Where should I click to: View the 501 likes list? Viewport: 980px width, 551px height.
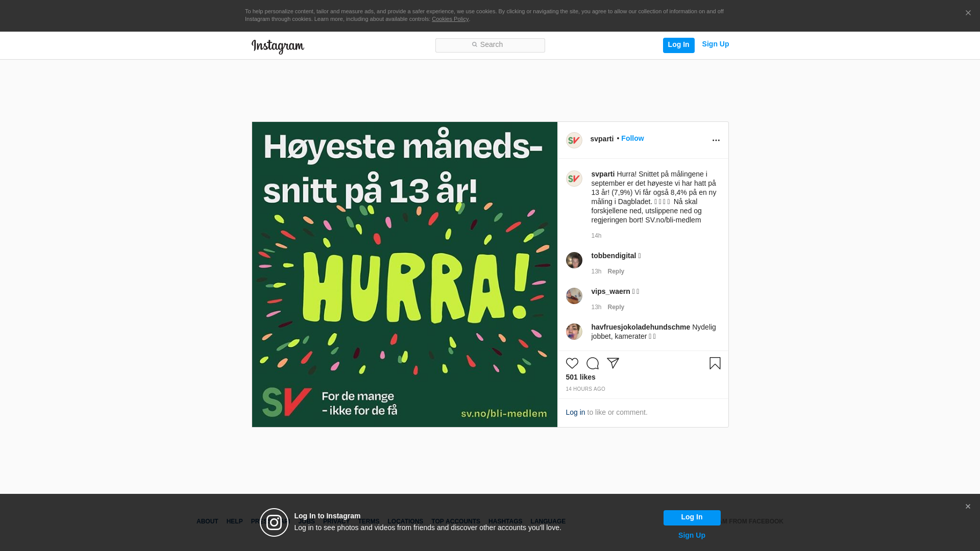580,377
